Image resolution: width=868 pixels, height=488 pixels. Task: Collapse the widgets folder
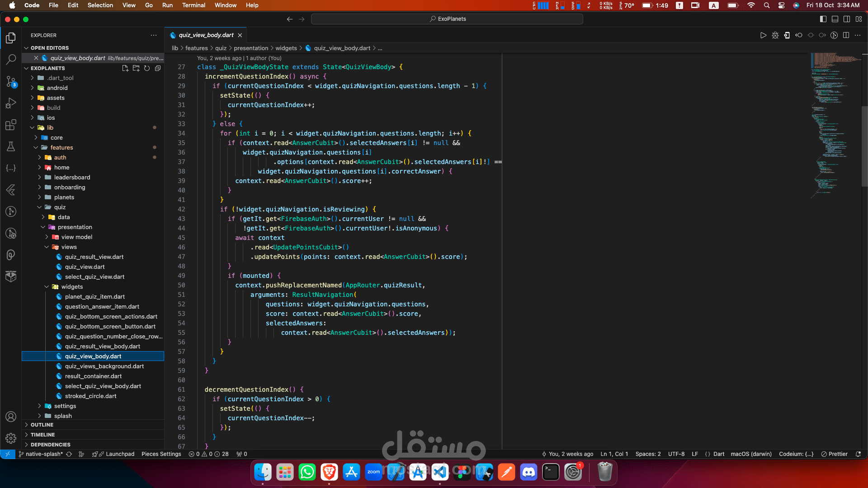(x=72, y=286)
